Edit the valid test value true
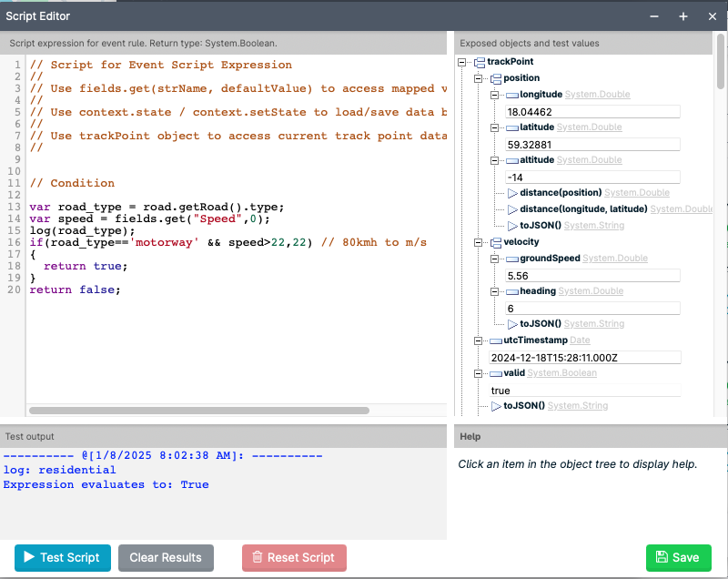The width and height of the screenshot is (728, 579). [x=585, y=391]
